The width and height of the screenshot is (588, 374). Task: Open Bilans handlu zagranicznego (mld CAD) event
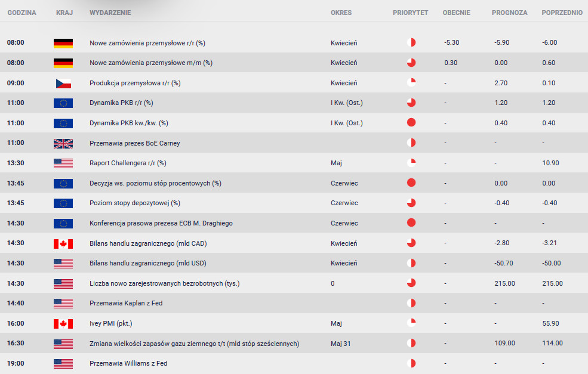pos(148,243)
